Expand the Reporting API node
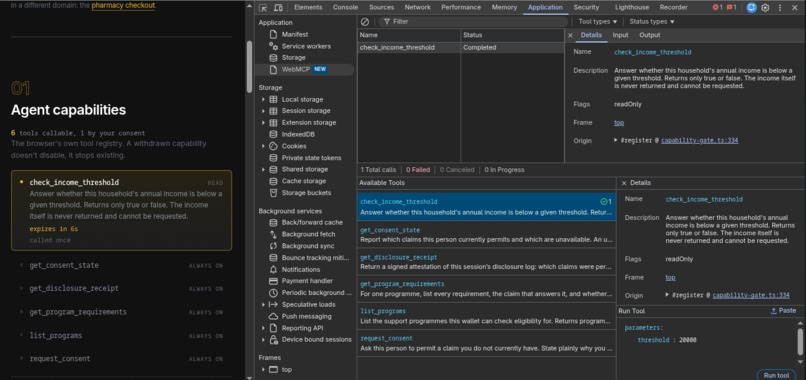 pyautogui.click(x=263, y=328)
